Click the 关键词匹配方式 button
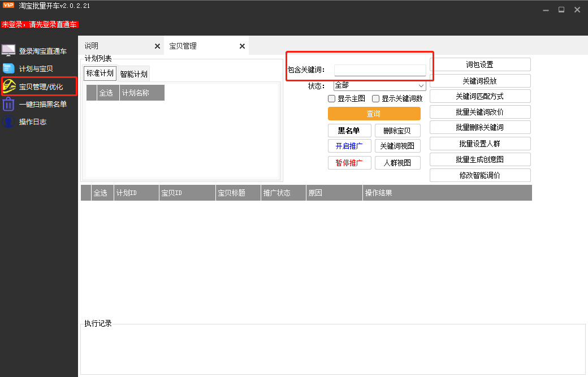 pyautogui.click(x=480, y=96)
